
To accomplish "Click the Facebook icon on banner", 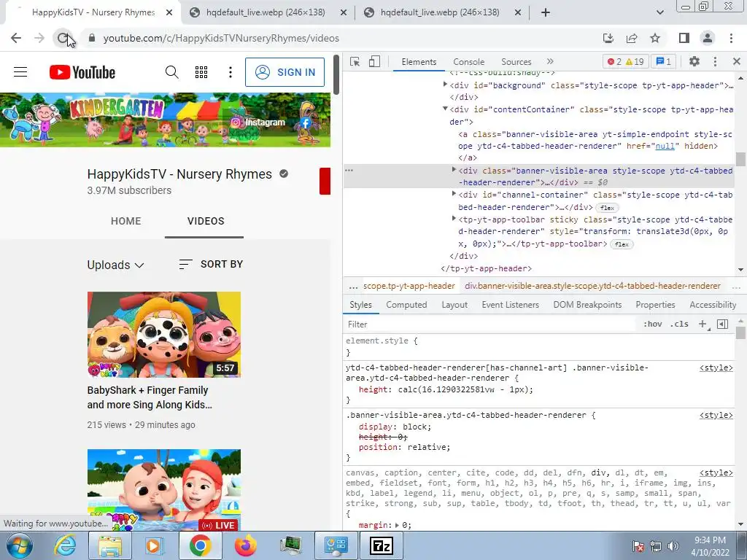I will tap(306, 122).
